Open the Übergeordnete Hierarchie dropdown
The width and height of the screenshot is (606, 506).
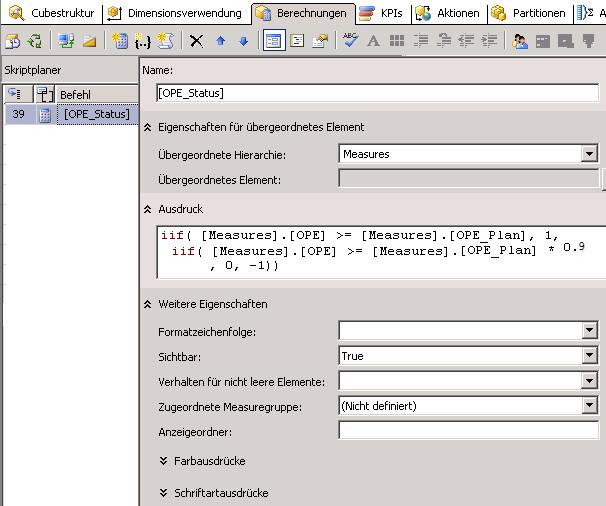[589, 154]
